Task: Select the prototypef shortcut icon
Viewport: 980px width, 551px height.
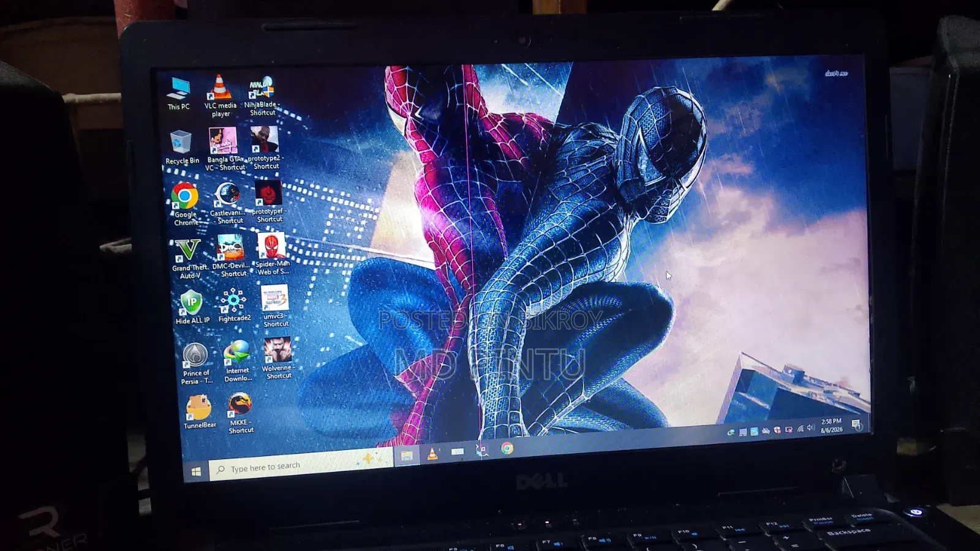Action: pyautogui.click(x=269, y=201)
